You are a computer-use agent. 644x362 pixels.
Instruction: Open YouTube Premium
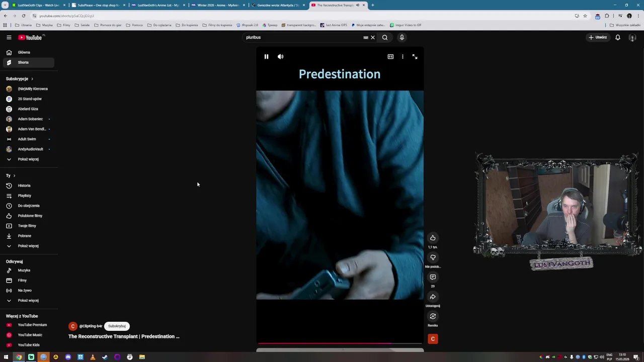tap(28, 325)
